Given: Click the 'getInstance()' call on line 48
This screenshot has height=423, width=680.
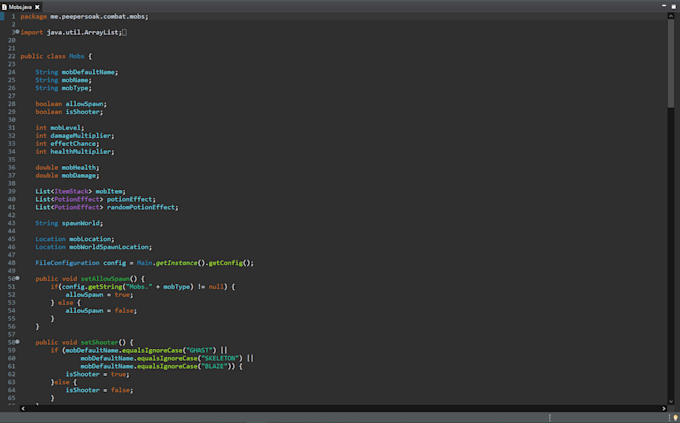Looking at the screenshot, I should [x=180, y=263].
